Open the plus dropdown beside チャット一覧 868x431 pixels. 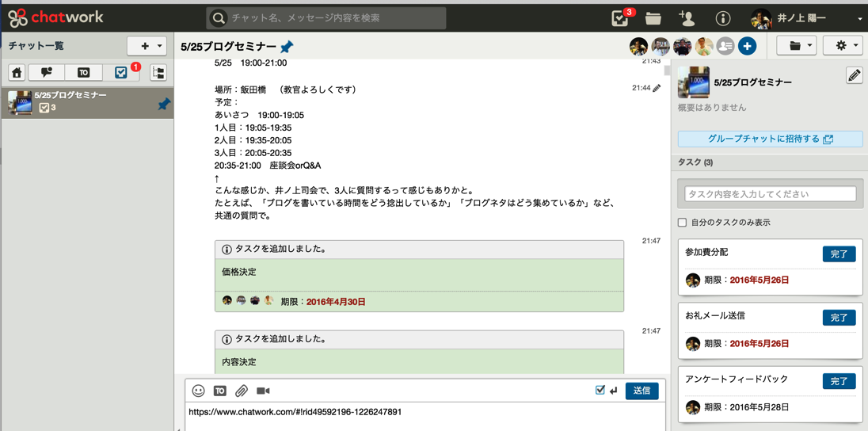147,47
